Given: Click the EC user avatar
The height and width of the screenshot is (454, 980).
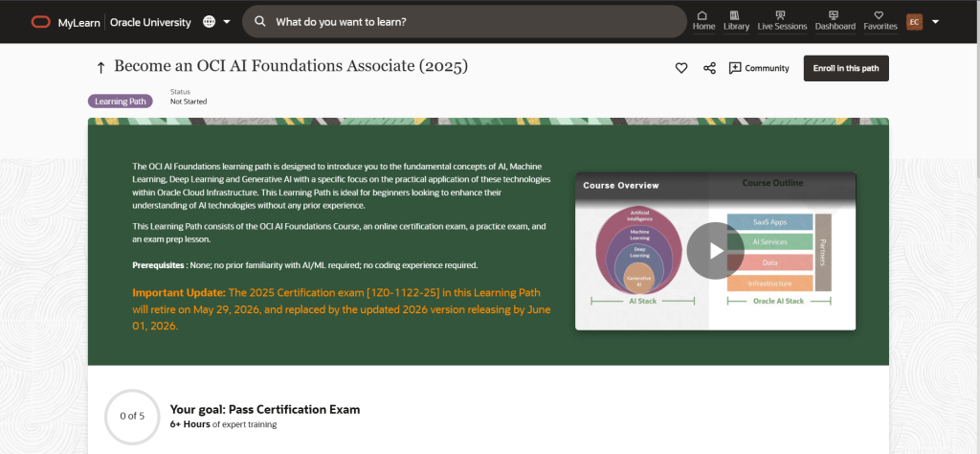Looking at the screenshot, I should (914, 22).
